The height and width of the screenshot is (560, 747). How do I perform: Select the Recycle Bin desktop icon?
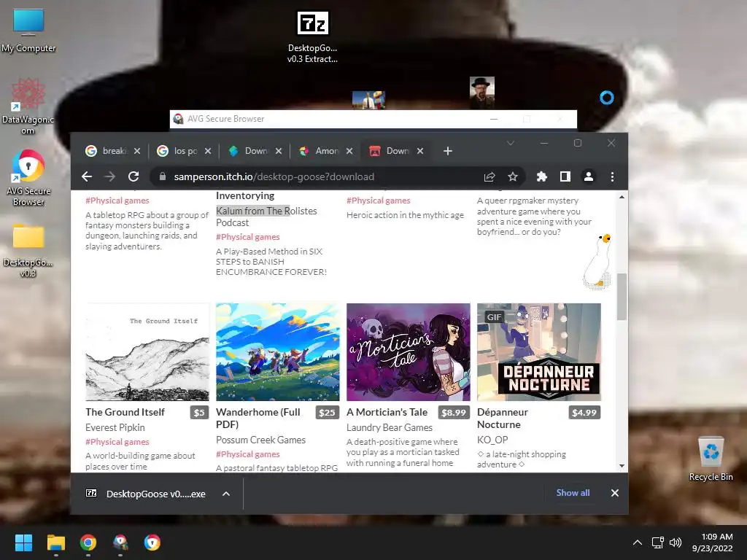tap(711, 459)
